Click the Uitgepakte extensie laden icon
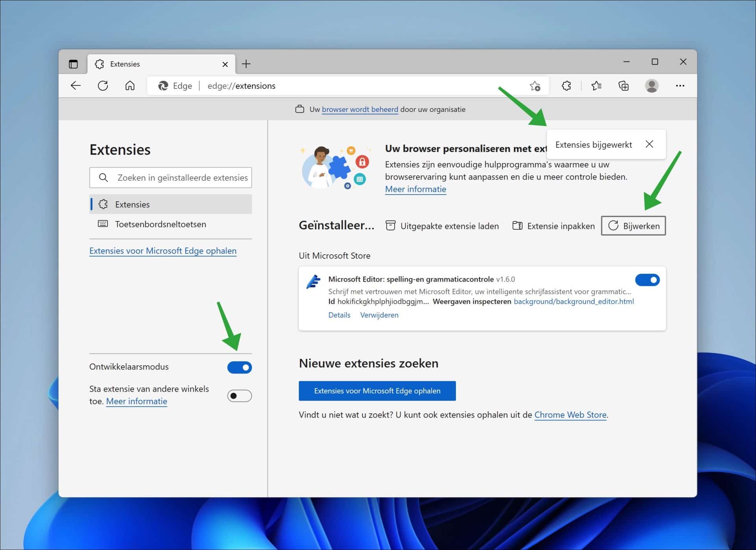Viewport: 756px width, 550px height. coord(391,226)
